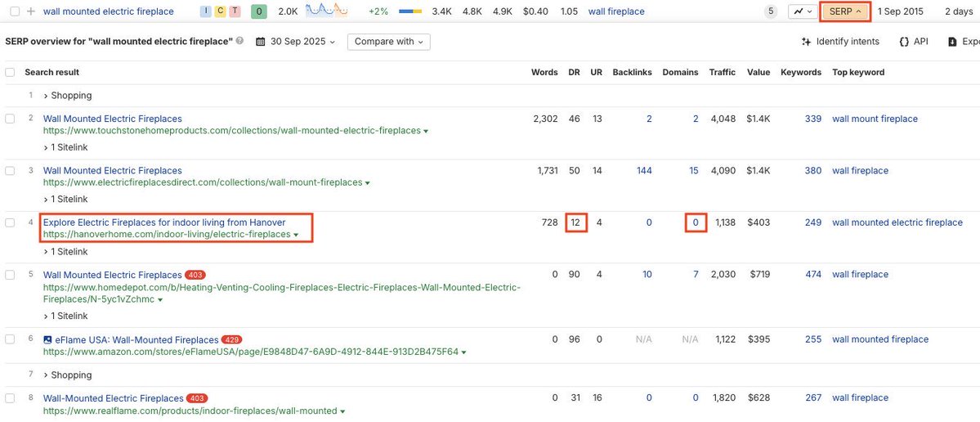Tick the checkbox for the electricfireplacesdirect result

10,171
